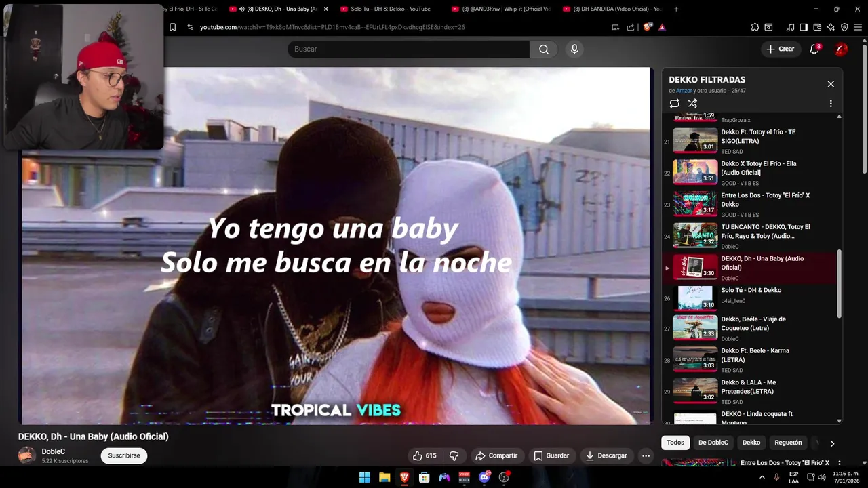The image size is (868, 488).
Task: Click the Compartir share button
Action: click(496, 455)
